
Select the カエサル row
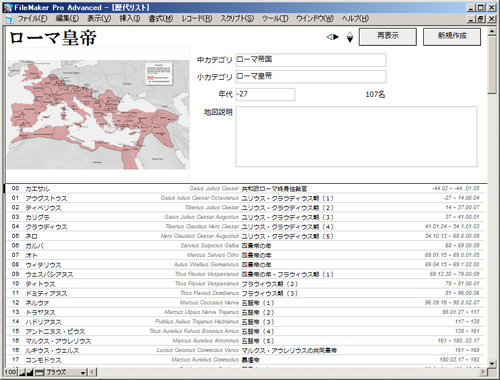pos(246,189)
